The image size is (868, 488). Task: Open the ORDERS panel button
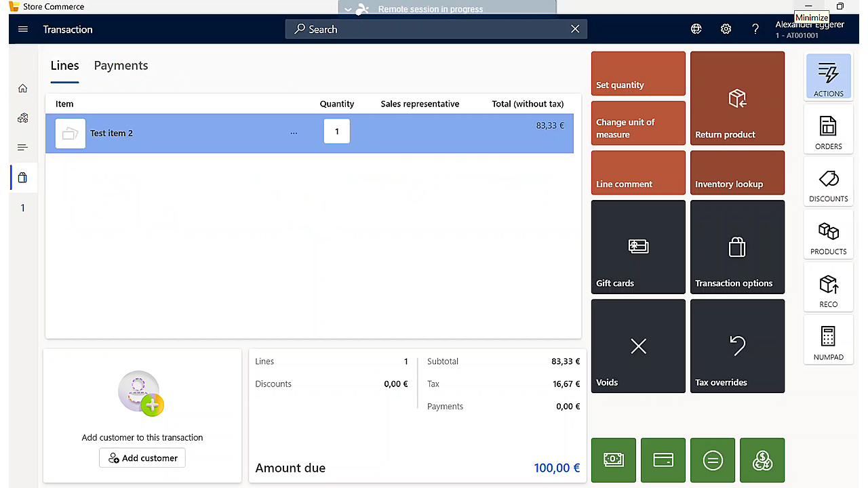point(828,129)
